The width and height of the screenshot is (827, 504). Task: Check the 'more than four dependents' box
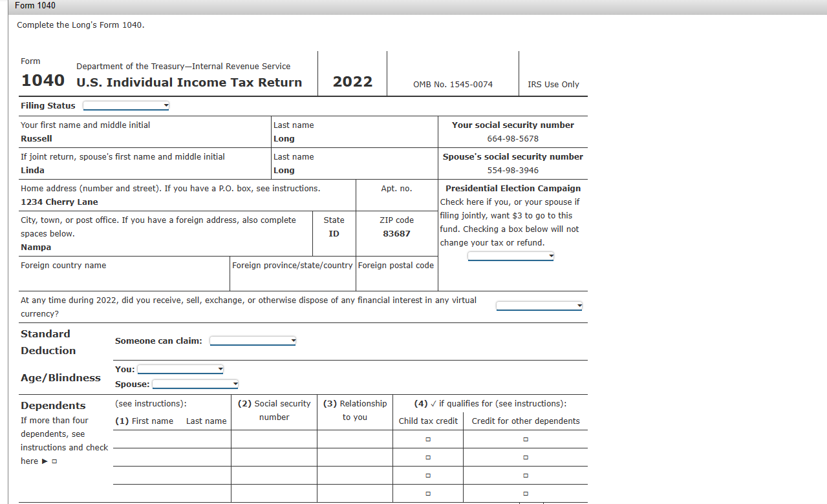[54, 461]
